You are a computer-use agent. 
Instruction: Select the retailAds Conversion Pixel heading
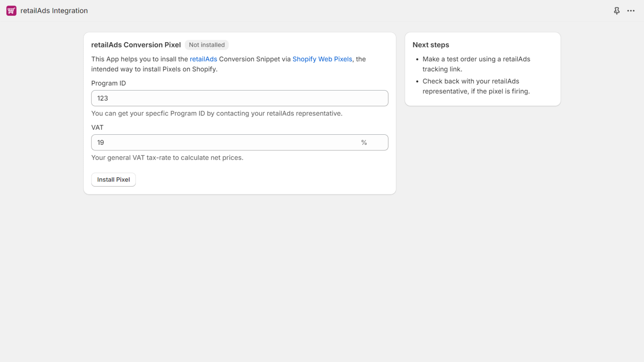(x=136, y=45)
